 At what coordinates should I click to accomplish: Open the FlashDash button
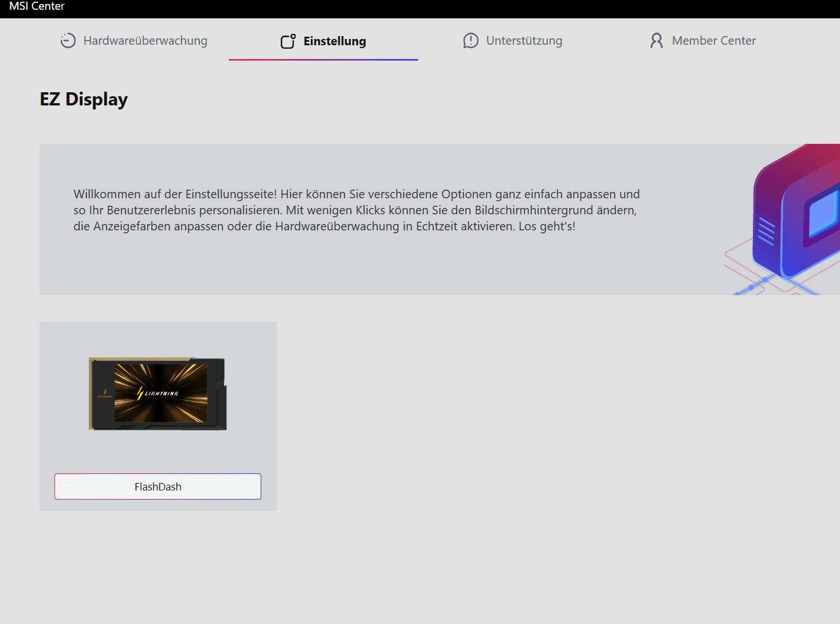click(158, 486)
